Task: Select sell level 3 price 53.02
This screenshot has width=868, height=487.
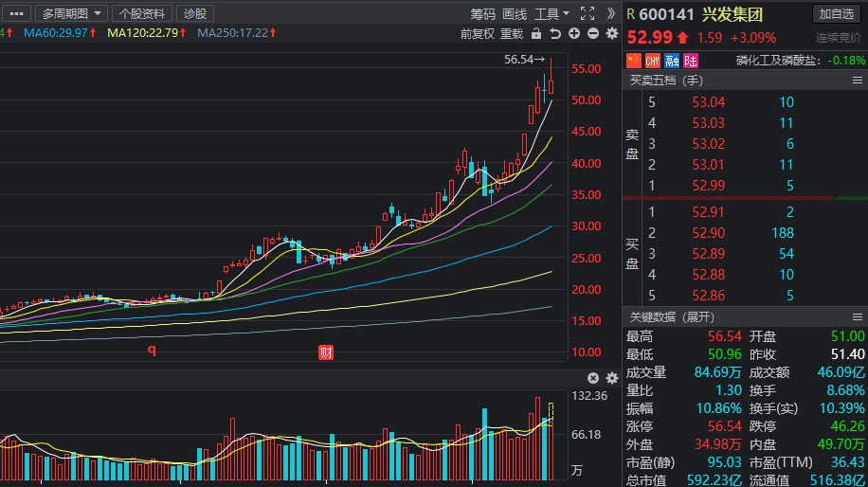Action: click(x=708, y=144)
